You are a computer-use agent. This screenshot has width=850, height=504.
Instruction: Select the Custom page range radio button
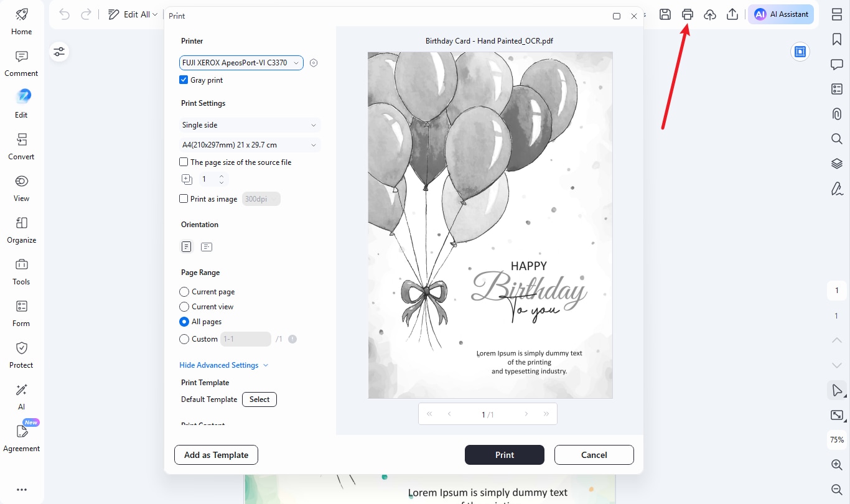(184, 339)
